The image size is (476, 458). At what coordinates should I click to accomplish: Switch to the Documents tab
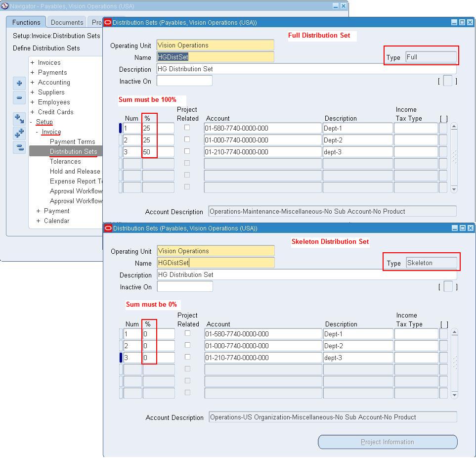click(66, 22)
